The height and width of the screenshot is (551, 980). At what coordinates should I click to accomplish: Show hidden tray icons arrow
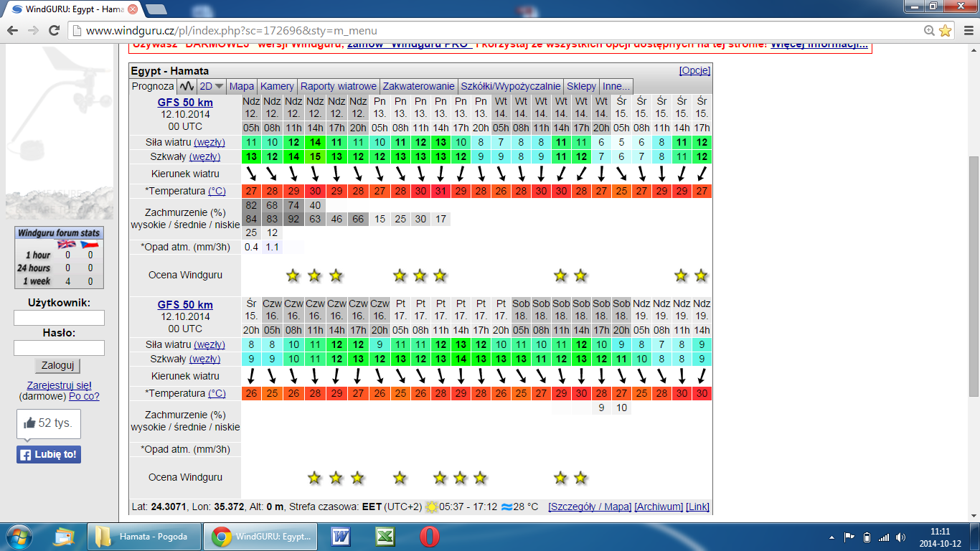(x=831, y=537)
